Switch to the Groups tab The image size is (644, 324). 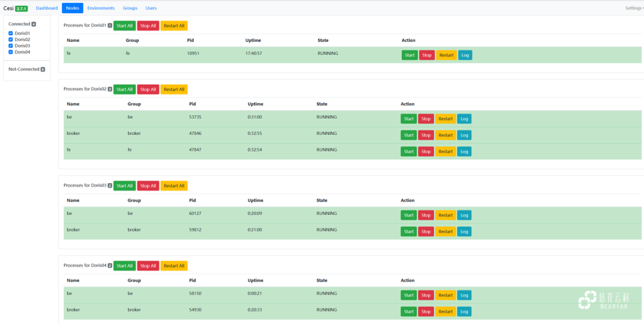pos(130,8)
